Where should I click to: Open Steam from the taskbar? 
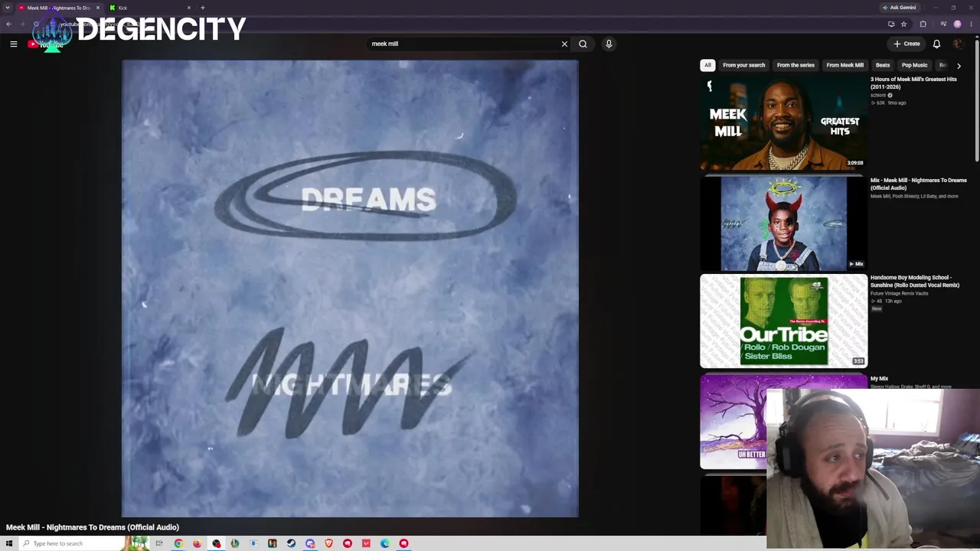(x=291, y=543)
